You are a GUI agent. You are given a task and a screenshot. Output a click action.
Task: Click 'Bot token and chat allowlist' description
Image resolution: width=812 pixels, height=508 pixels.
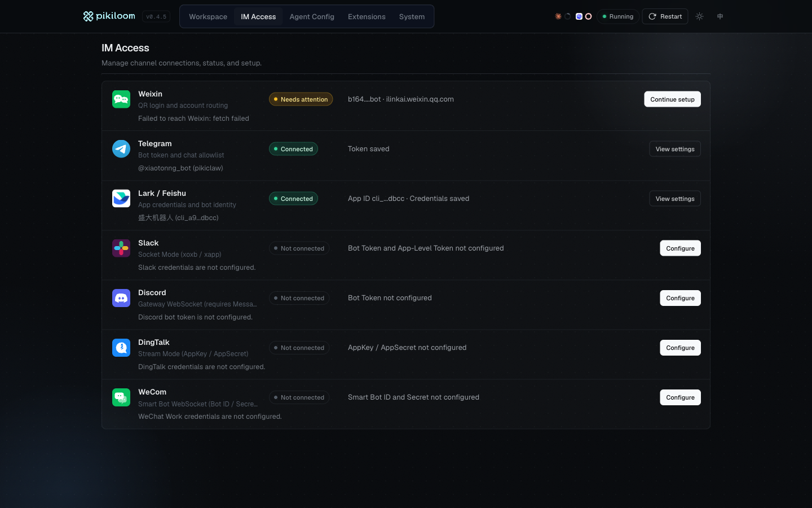pyautogui.click(x=181, y=155)
